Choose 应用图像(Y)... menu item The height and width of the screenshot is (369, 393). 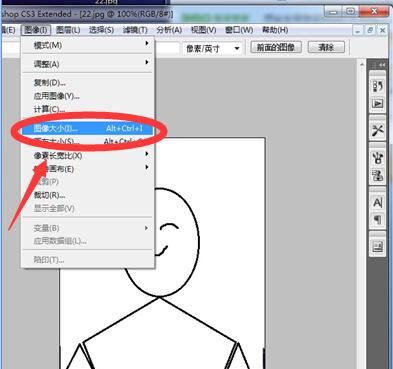click(87, 96)
